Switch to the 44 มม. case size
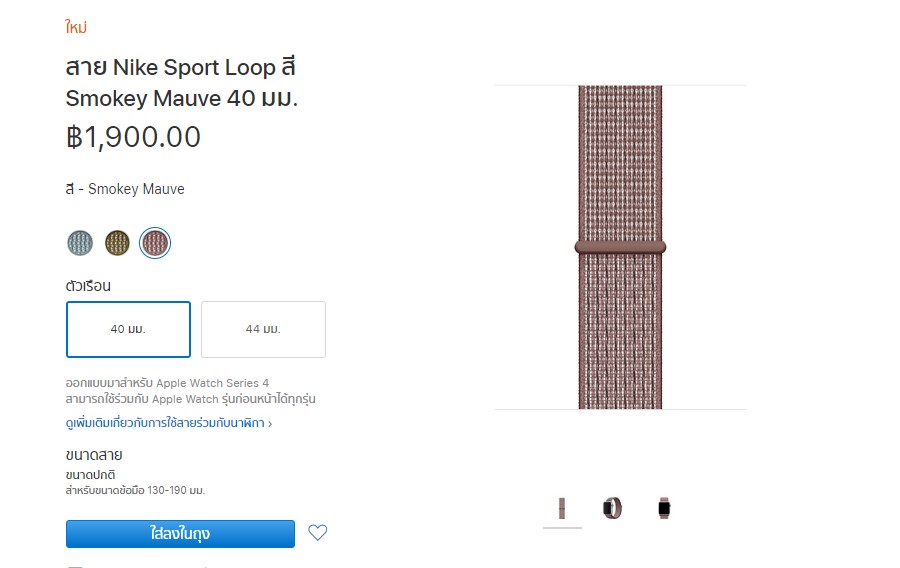The image size is (900, 568). [x=263, y=329]
